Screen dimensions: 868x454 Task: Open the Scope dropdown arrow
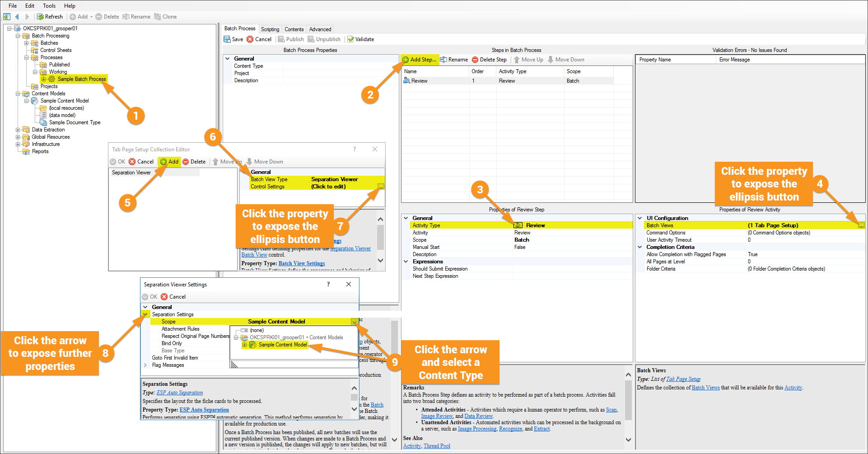355,322
